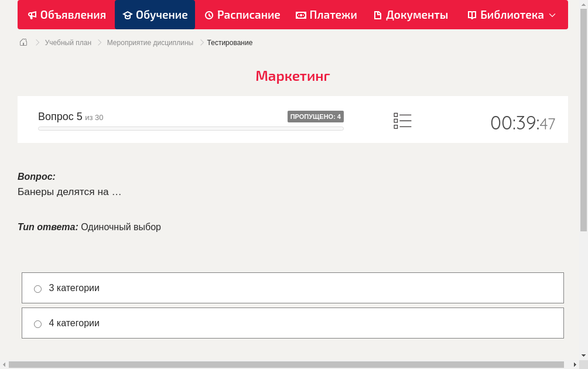Click the graduation cap icon on Обучение
This screenshot has width=588, height=369.
click(x=128, y=15)
